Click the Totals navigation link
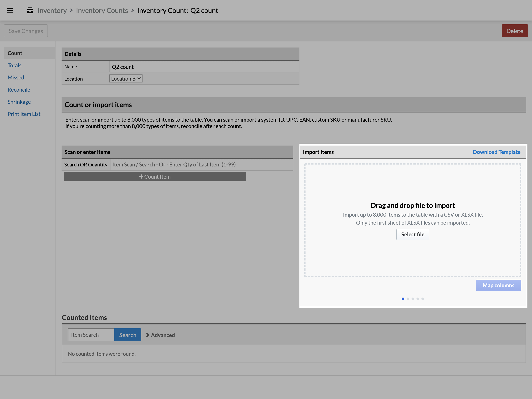The height and width of the screenshot is (399, 532). pyautogui.click(x=14, y=65)
